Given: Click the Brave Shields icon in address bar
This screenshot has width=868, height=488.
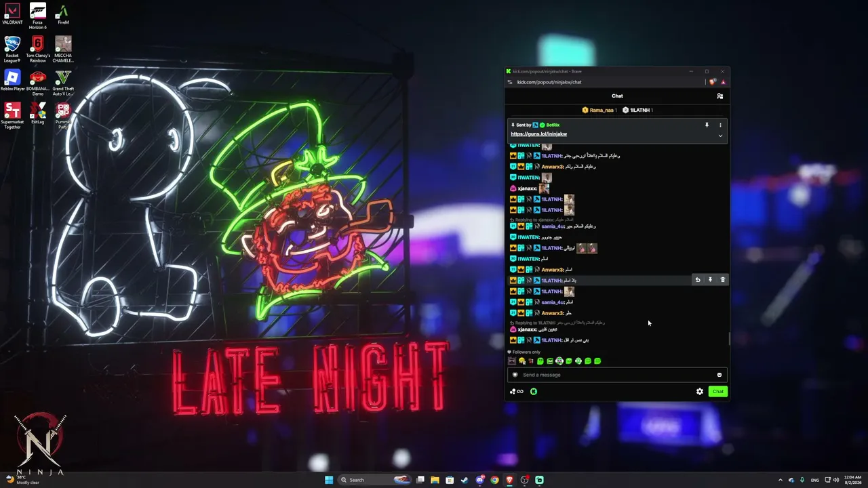Looking at the screenshot, I should [x=713, y=82].
